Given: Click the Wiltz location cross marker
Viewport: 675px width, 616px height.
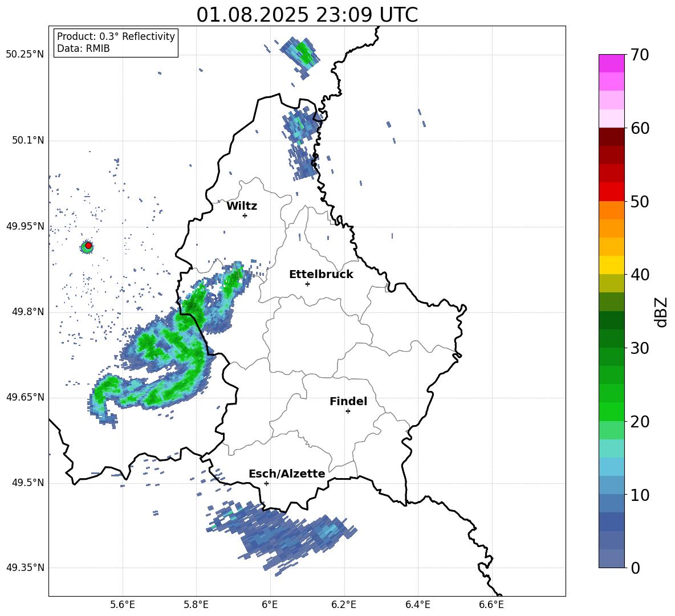Looking at the screenshot, I should point(245,215).
